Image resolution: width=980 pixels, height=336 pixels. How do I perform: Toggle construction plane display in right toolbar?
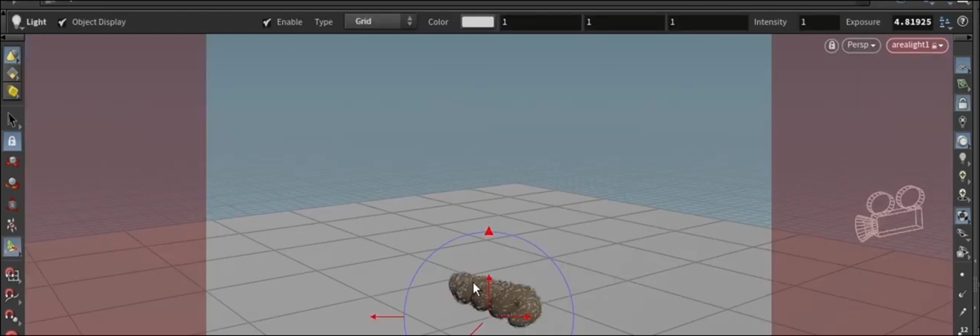963,84
